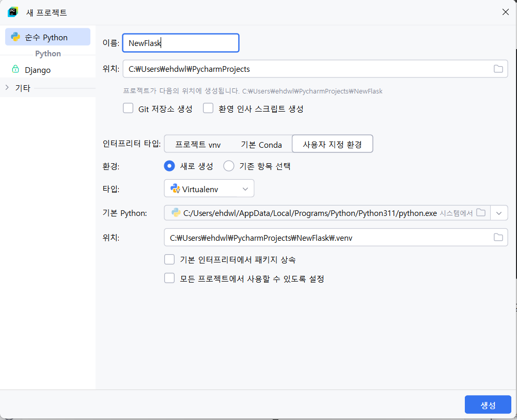The width and height of the screenshot is (517, 420).
Task: Click the 프로젝트가 다음의 위치에 생성됩니다 hint
Action: (x=253, y=91)
